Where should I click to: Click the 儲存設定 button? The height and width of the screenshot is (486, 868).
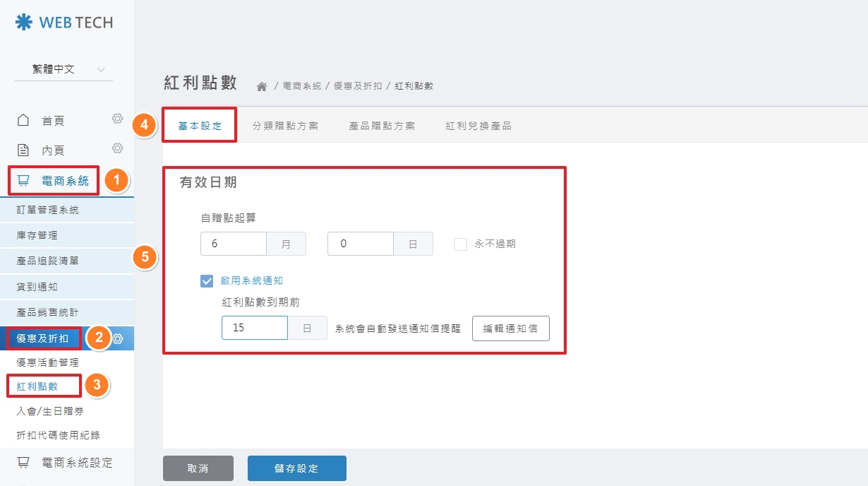click(x=296, y=468)
